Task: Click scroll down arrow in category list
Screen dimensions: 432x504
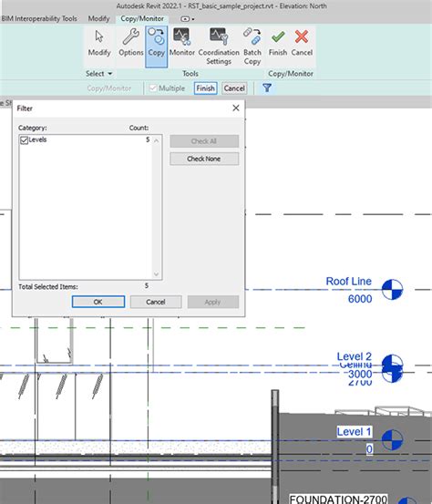Action: point(156,274)
